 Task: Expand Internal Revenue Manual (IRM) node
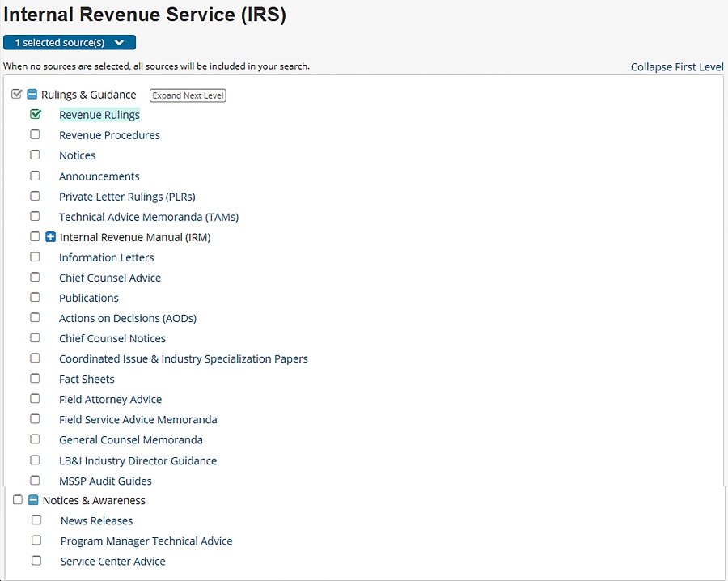click(x=50, y=237)
